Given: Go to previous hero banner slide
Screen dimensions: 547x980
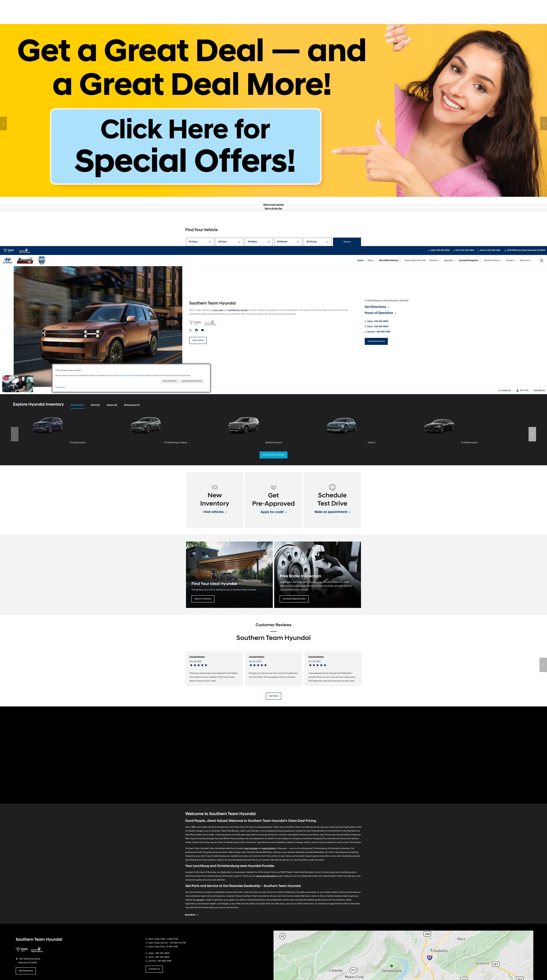Looking at the screenshot, I should (3, 123).
